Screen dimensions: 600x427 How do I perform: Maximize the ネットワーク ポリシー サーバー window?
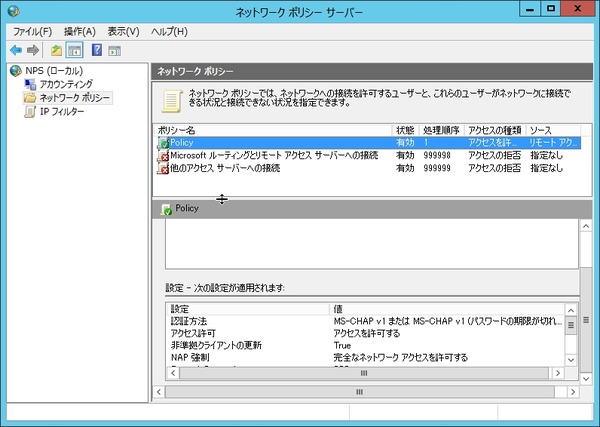pyautogui.click(x=551, y=9)
